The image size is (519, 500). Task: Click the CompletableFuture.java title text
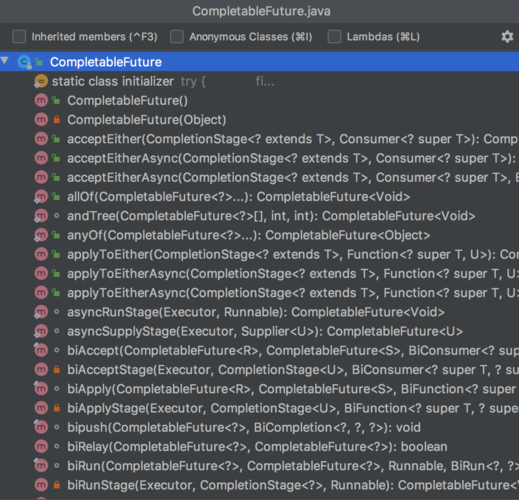pos(261,11)
